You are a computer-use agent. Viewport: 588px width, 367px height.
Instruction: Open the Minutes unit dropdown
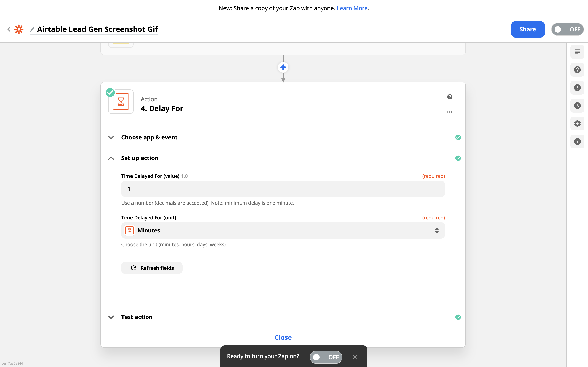tap(283, 230)
